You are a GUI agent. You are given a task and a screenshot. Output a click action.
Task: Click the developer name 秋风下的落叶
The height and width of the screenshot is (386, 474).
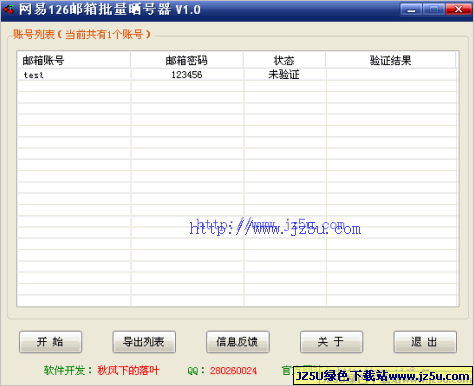point(128,370)
